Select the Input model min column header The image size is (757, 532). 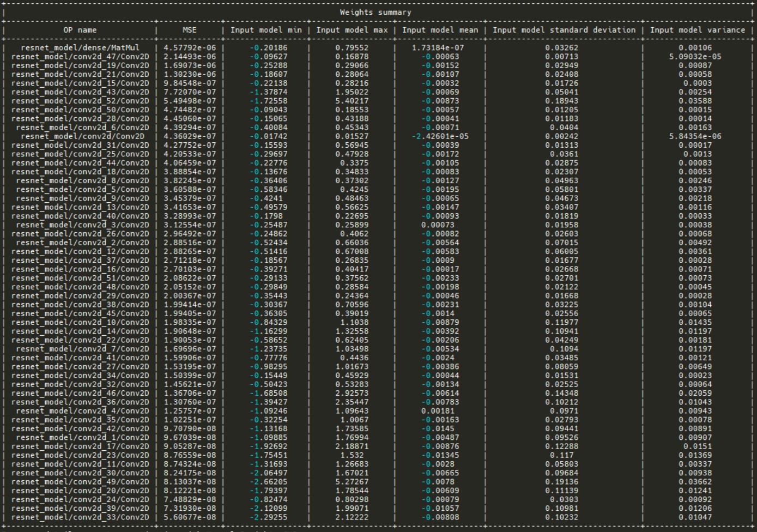point(266,31)
